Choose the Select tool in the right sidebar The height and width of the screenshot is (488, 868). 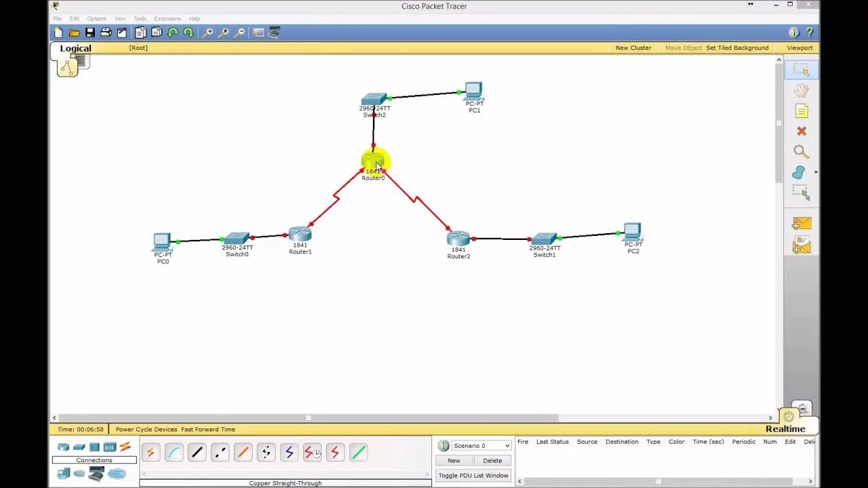(802, 70)
